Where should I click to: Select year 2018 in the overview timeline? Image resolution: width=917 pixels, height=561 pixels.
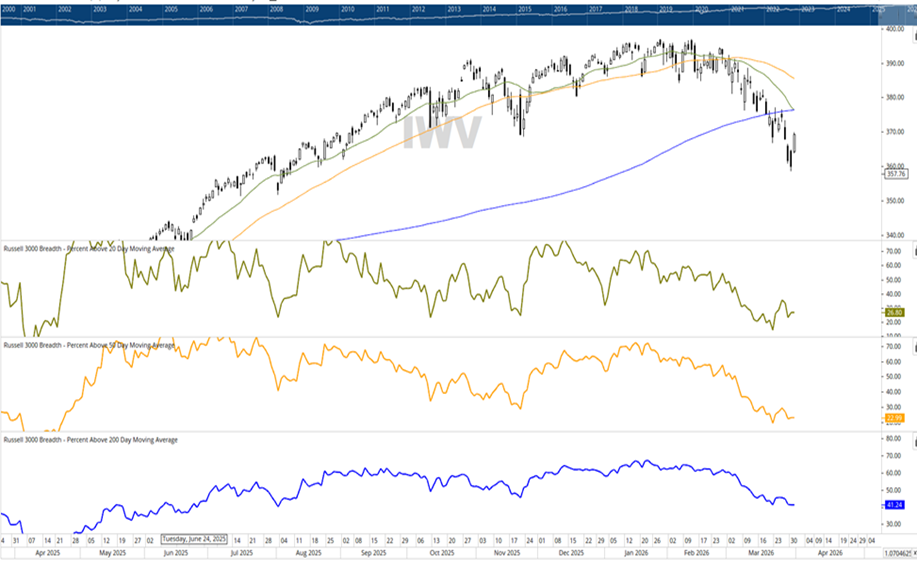pyautogui.click(x=631, y=9)
